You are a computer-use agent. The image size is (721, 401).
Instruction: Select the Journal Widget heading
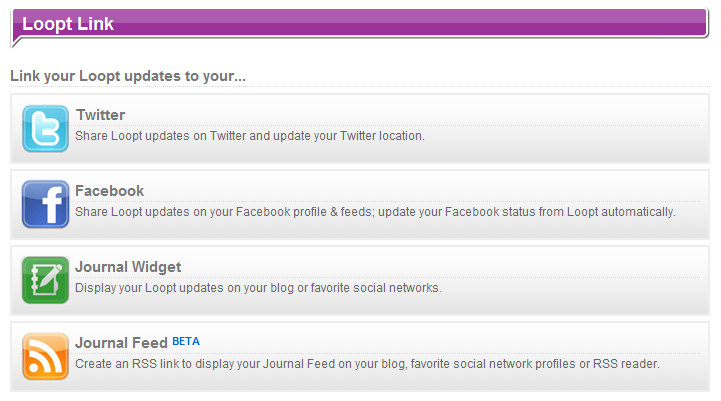[x=128, y=267]
